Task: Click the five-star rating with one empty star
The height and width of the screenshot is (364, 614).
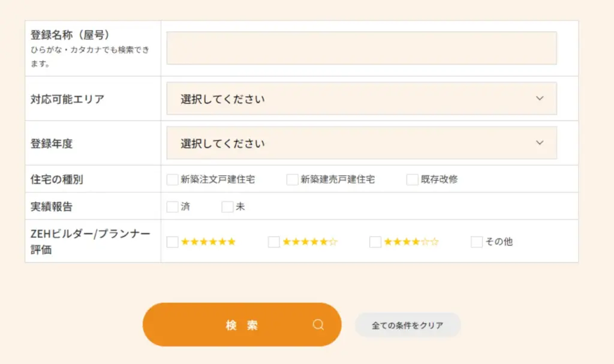Action: 310,241
